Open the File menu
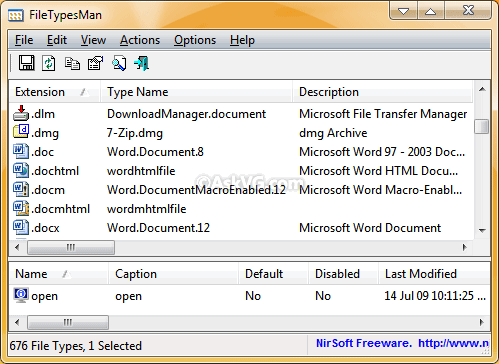 click(x=24, y=40)
